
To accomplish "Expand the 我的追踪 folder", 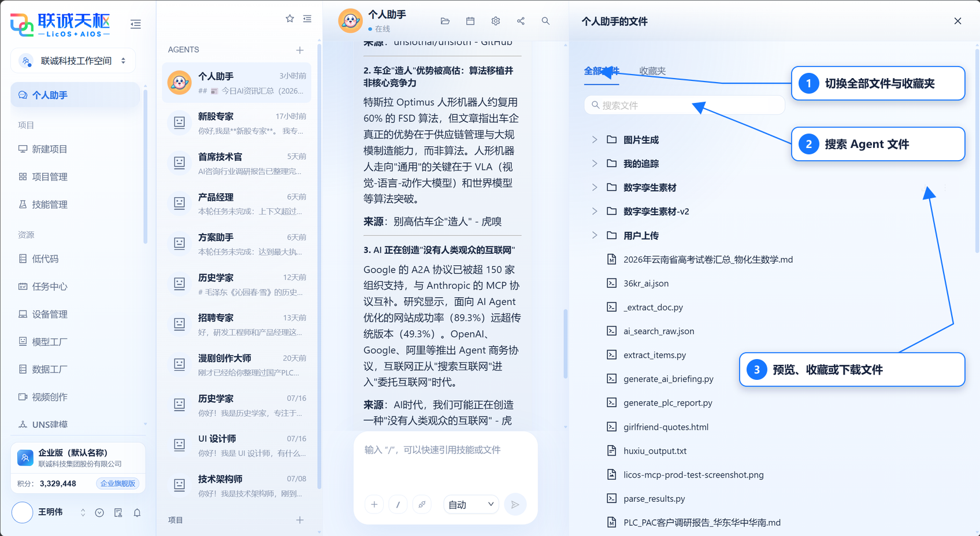I will [595, 164].
